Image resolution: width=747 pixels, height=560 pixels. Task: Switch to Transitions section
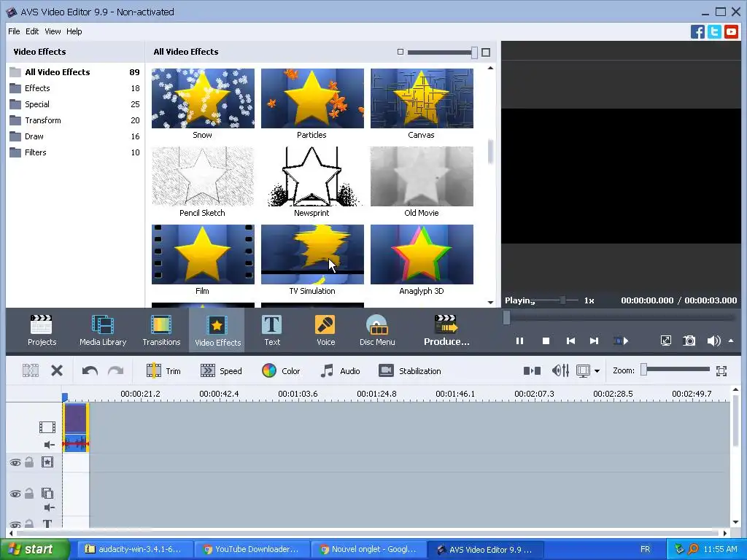point(161,330)
